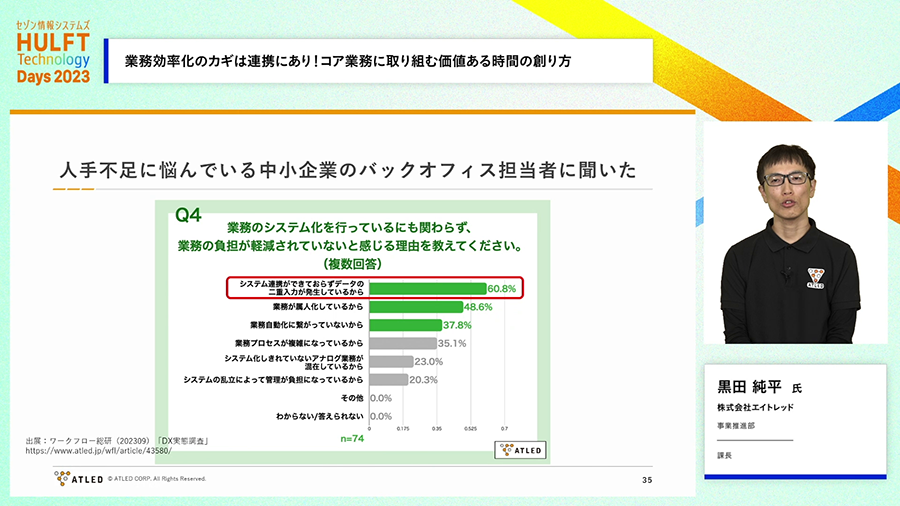The width and height of the screenshot is (900, 506).
Task: Click the speaker video of 黒田 純平
Action: point(796,234)
